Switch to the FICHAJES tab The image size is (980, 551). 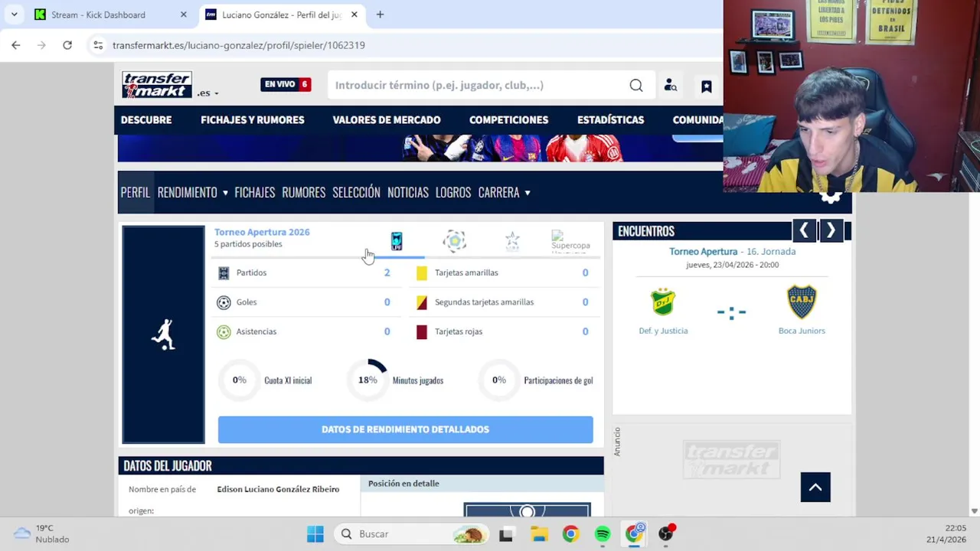click(x=255, y=192)
